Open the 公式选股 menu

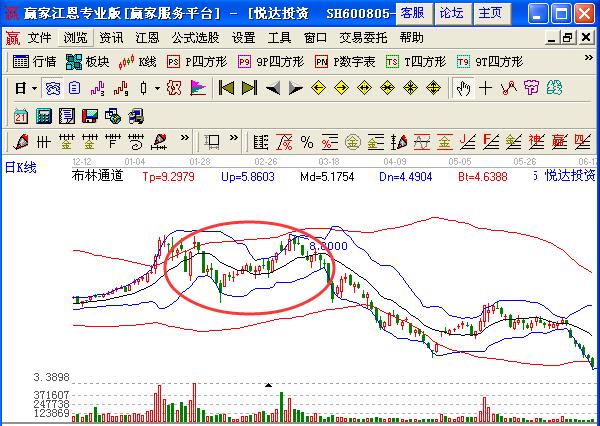[x=195, y=37]
